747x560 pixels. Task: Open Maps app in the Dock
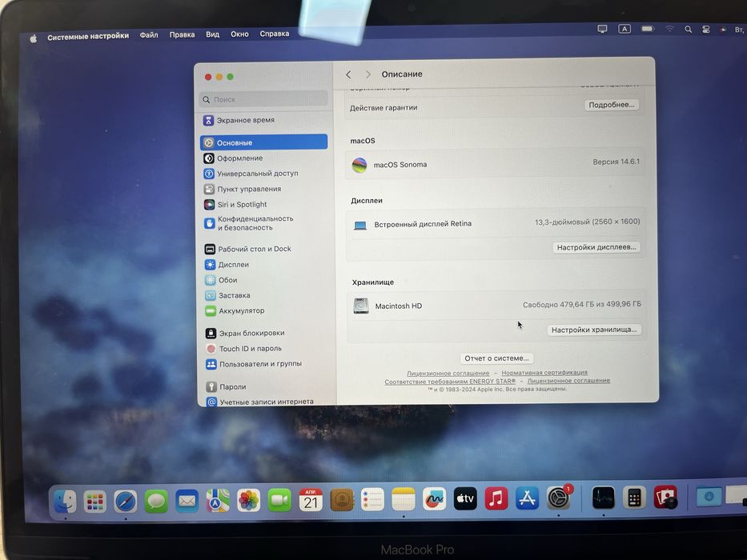(x=217, y=501)
